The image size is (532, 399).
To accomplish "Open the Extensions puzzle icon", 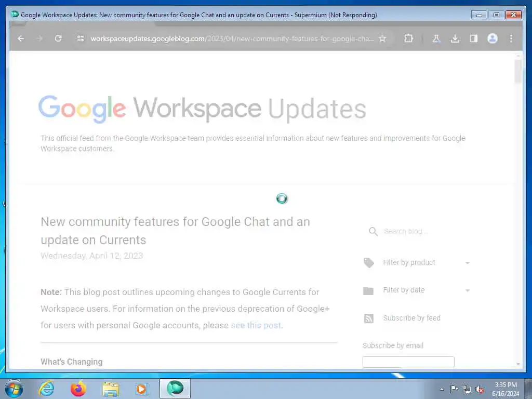I will click(408, 38).
